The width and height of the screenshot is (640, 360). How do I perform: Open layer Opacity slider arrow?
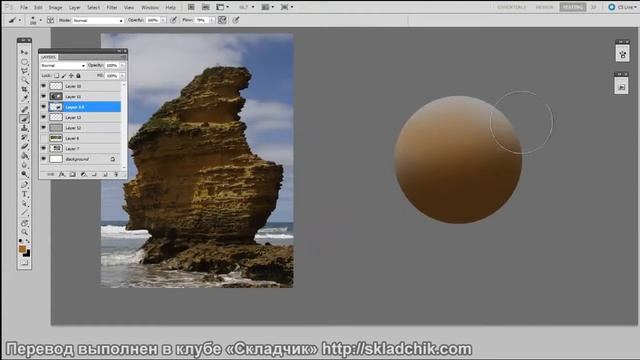coord(122,65)
